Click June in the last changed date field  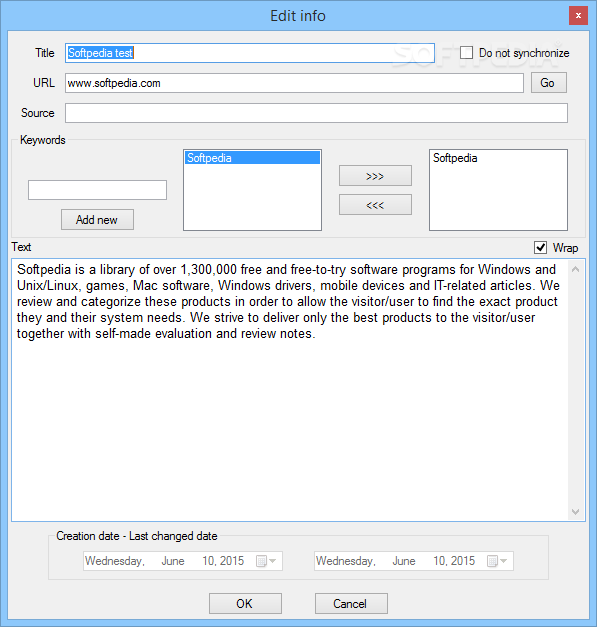[x=404, y=561]
